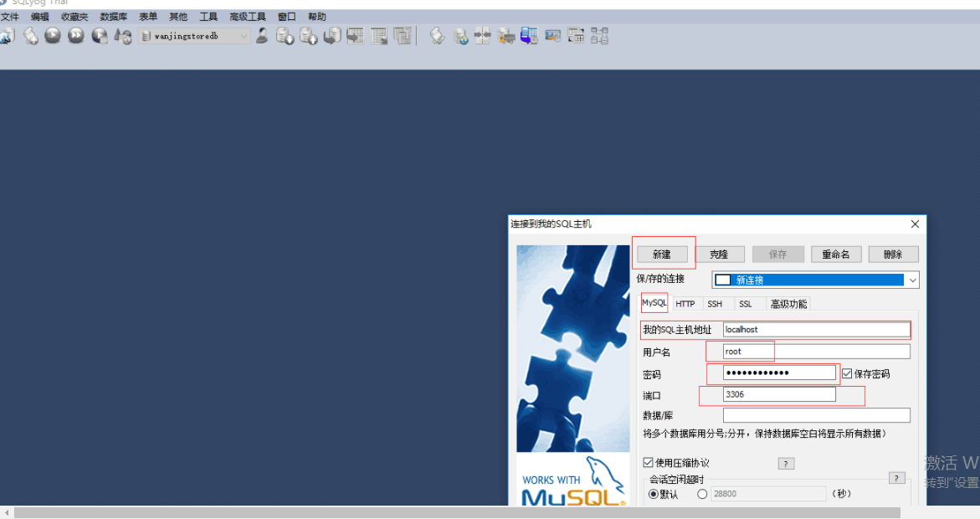Click the ? help button beside 使用压缩协议

786,464
